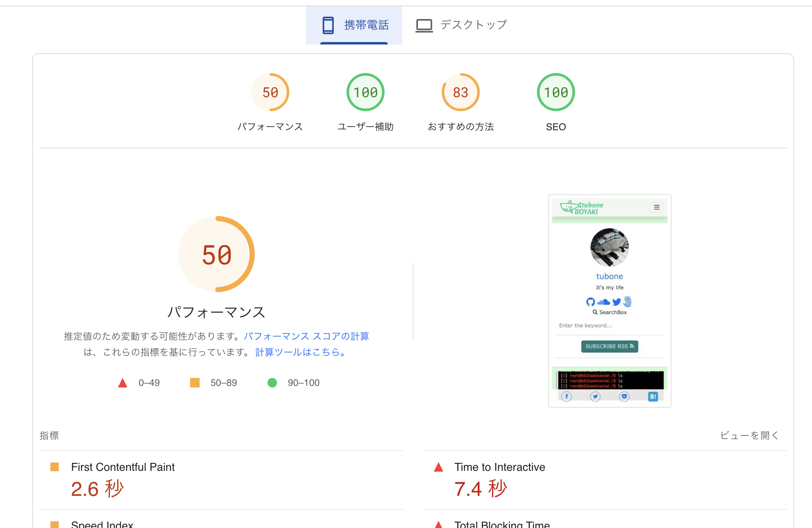Click the Facebook share icon in preview footer
The image size is (812, 528).
pos(567,396)
